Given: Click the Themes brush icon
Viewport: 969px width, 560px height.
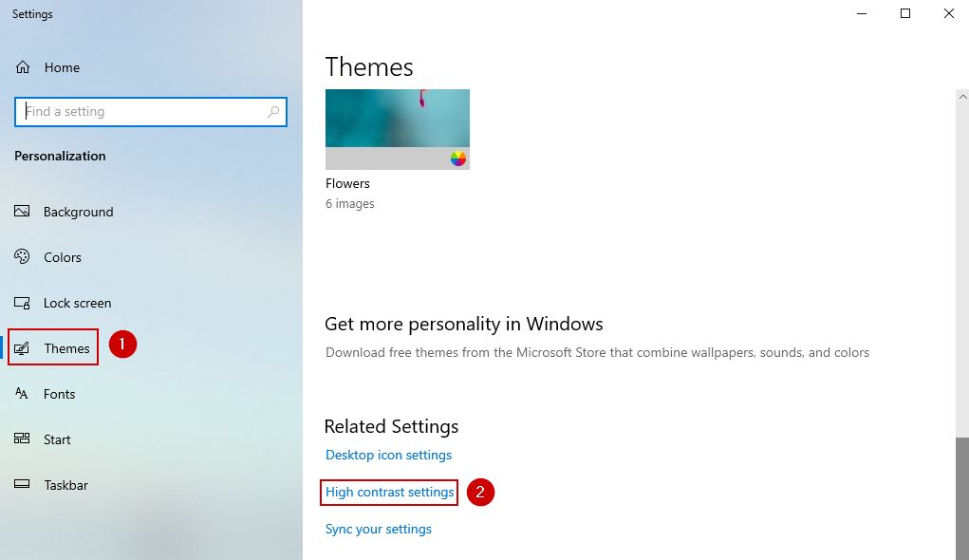Looking at the screenshot, I should [23, 348].
